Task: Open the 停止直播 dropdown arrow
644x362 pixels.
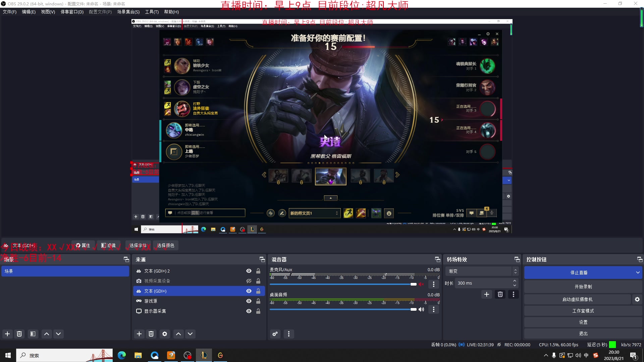Action: point(638,273)
